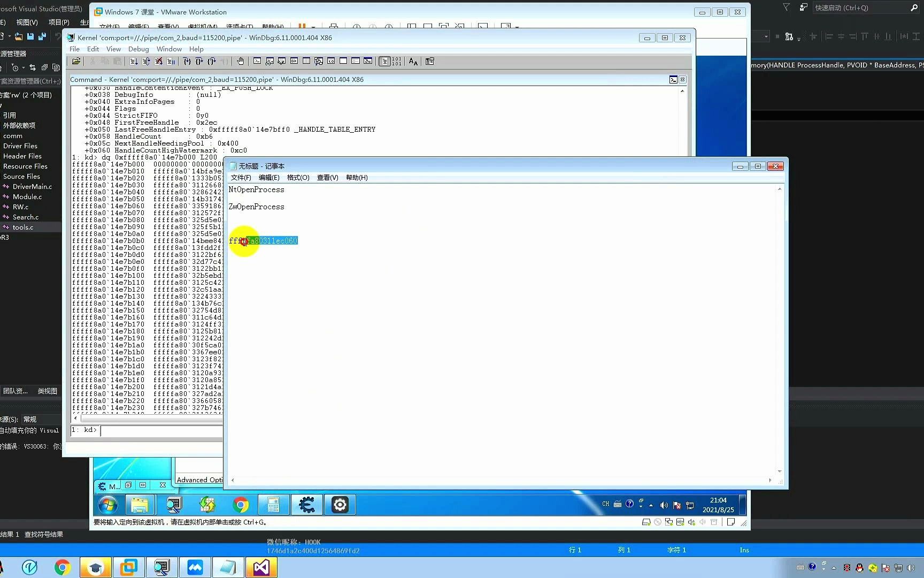Click Windows 7 Start button in VM
Screen dimensions: 924x578
(x=107, y=505)
